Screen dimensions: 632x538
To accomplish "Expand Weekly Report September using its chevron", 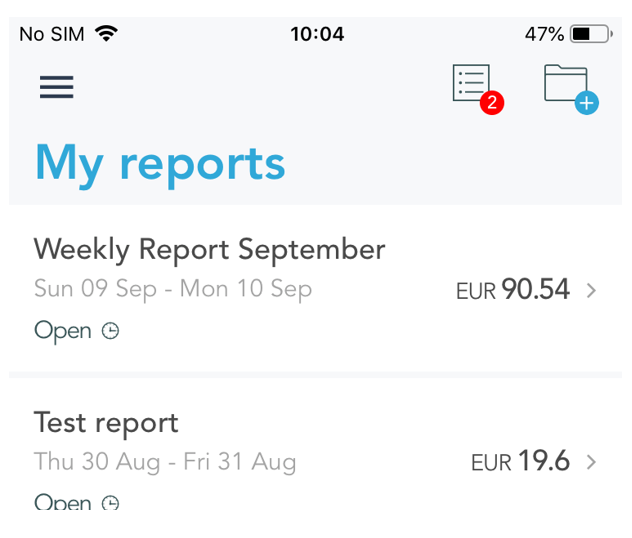I will pyautogui.click(x=591, y=290).
